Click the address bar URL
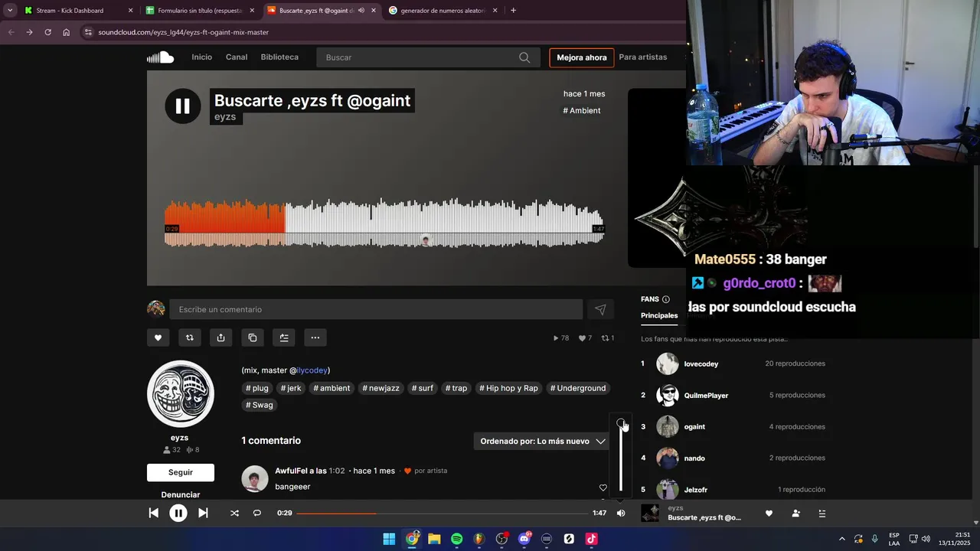 (183, 32)
